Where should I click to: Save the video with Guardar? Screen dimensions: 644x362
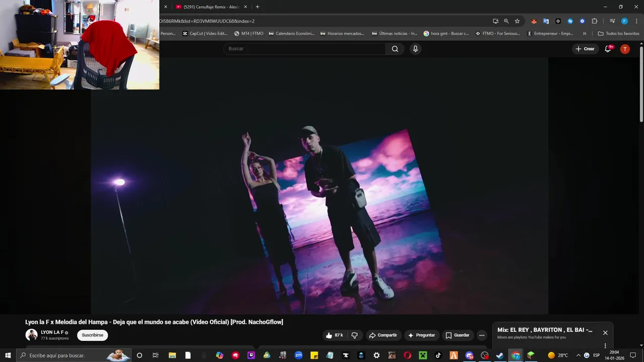(457, 335)
